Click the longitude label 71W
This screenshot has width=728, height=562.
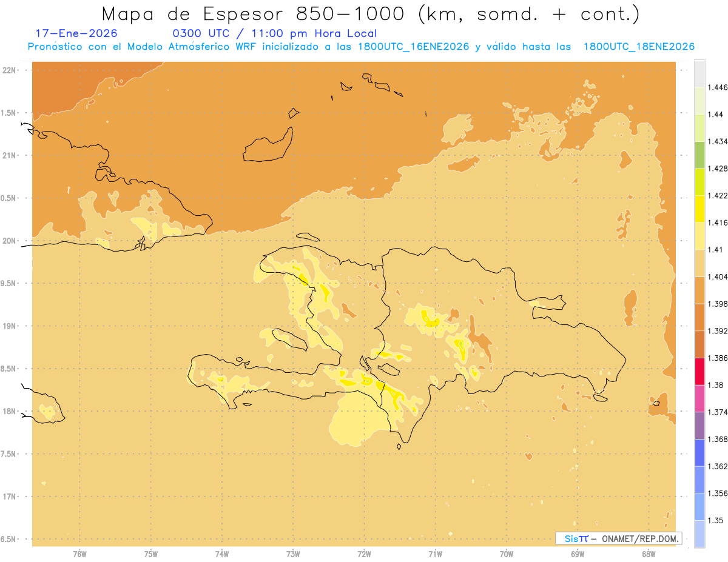click(x=435, y=554)
